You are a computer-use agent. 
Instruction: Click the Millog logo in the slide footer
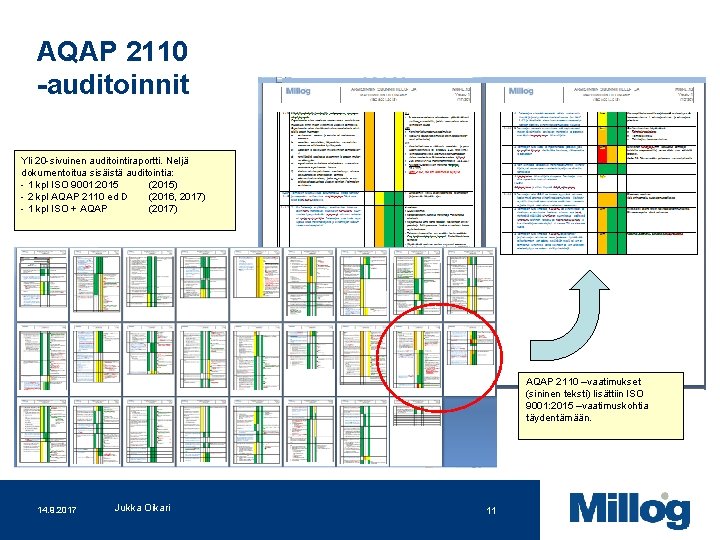(630, 511)
